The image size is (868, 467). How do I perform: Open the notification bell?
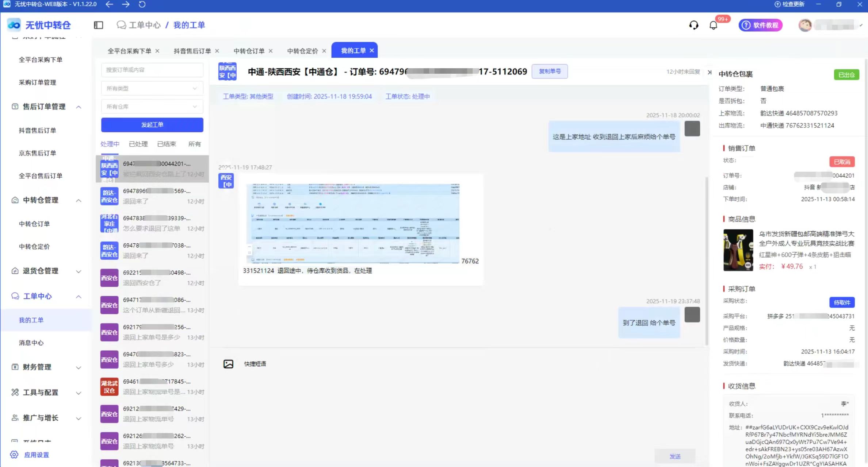click(x=713, y=25)
